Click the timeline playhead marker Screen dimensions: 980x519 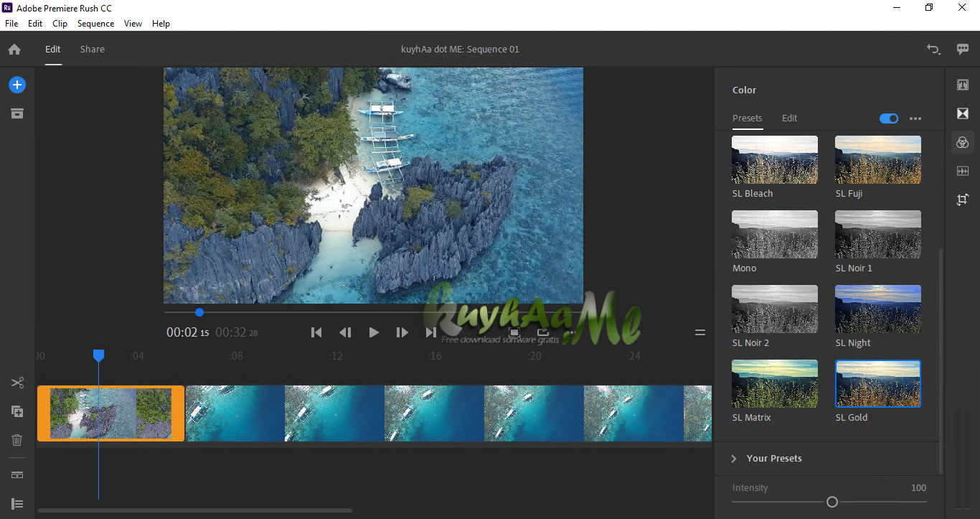99,355
